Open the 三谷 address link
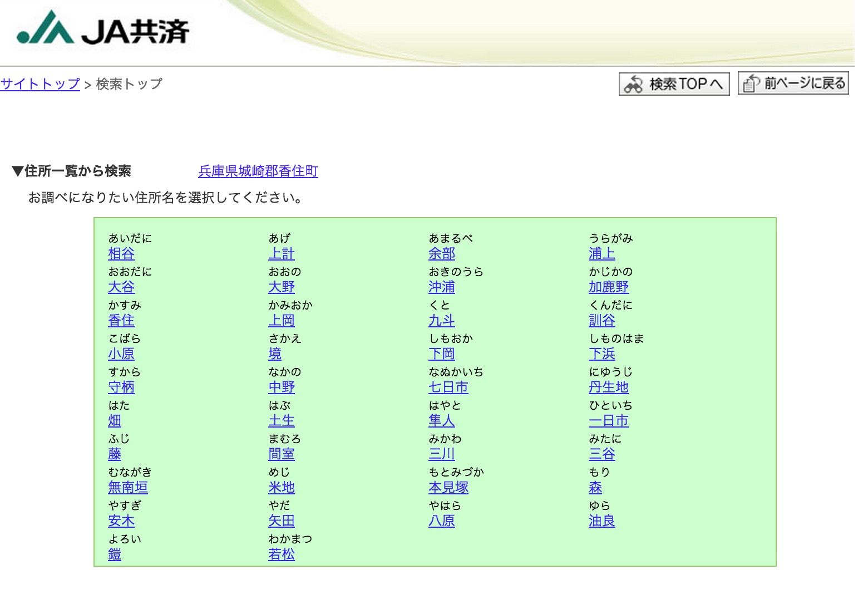 click(x=602, y=454)
